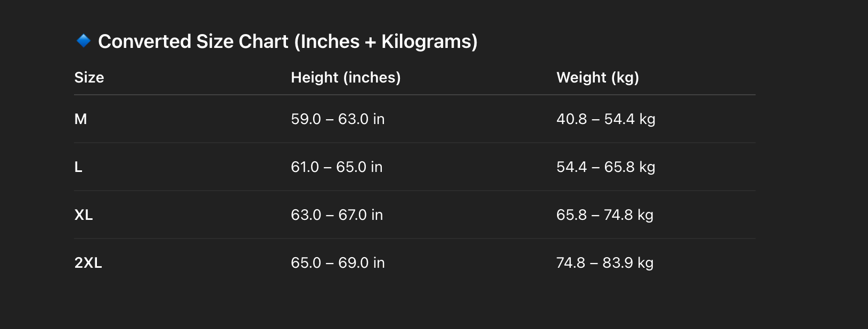
Task: Click the Converted Size Chart heading text
Action: coord(288,42)
